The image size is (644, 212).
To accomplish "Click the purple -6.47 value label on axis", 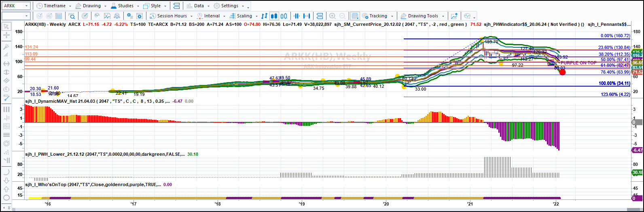I will [638, 150].
